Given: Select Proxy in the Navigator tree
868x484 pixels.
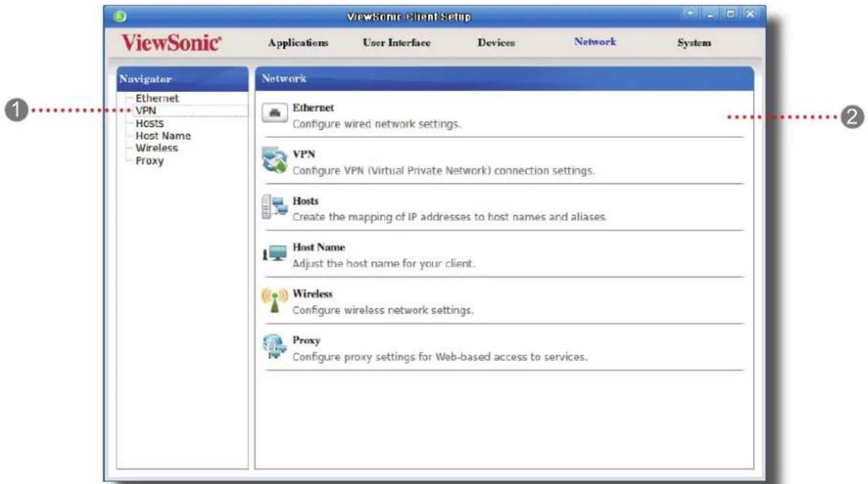Looking at the screenshot, I should click(x=149, y=161).
